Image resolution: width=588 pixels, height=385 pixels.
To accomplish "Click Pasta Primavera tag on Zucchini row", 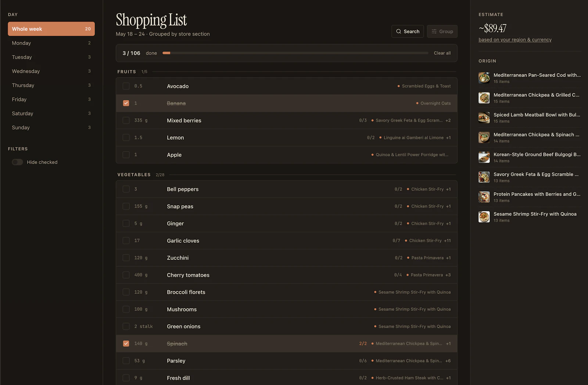I will [425, 258].
